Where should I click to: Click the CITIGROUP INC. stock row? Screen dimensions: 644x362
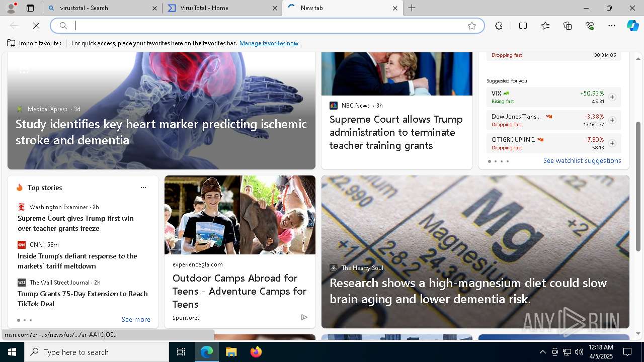pos(554,143)
